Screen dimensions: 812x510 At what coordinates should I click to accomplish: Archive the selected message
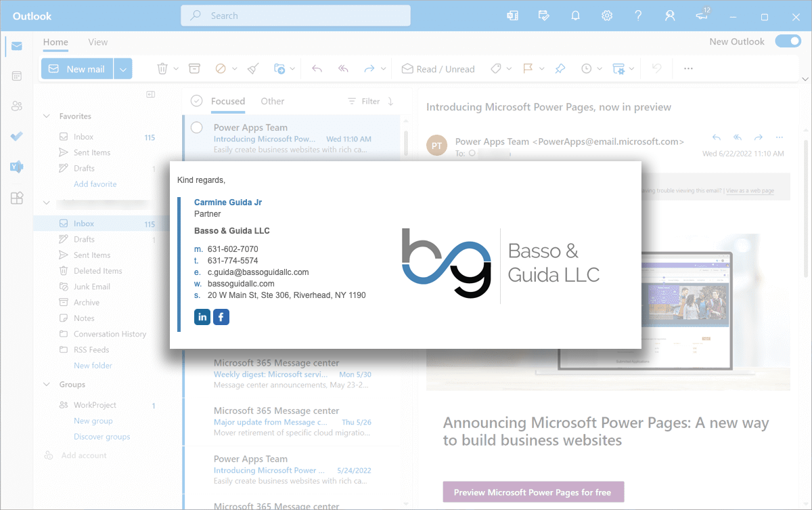(194, 68)
